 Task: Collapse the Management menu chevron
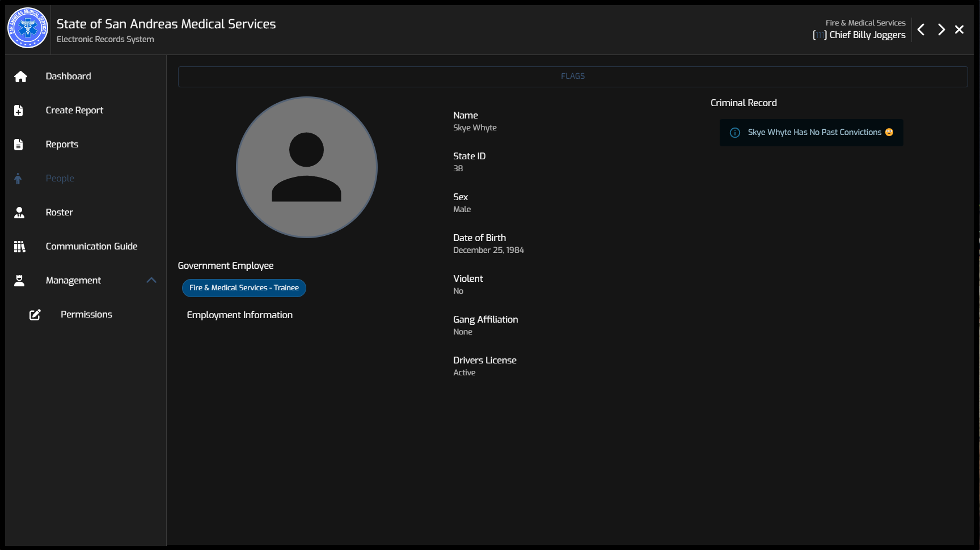pos(151,280)
